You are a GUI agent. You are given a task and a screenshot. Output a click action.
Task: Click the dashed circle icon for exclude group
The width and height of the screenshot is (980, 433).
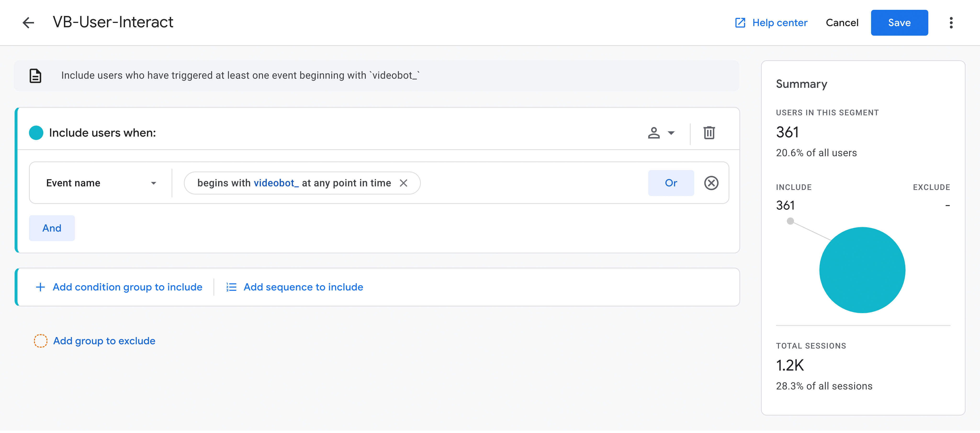coord(40,341)
